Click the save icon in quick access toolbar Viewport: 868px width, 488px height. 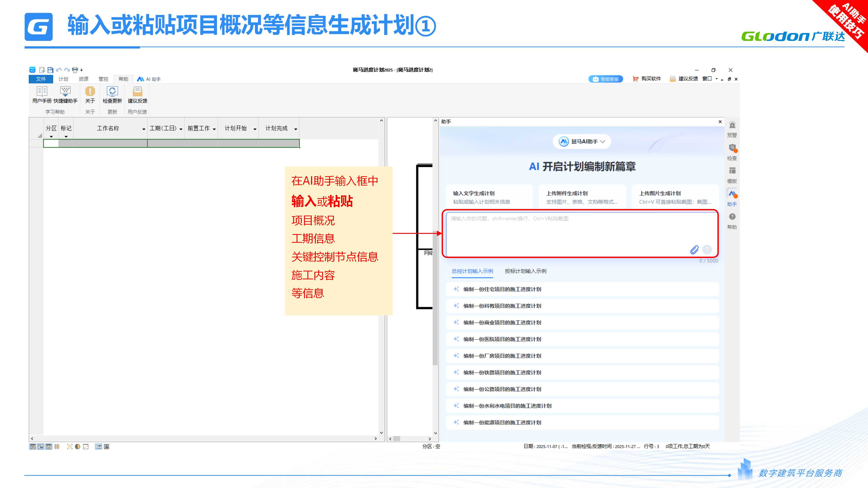(x=50, y=70)
